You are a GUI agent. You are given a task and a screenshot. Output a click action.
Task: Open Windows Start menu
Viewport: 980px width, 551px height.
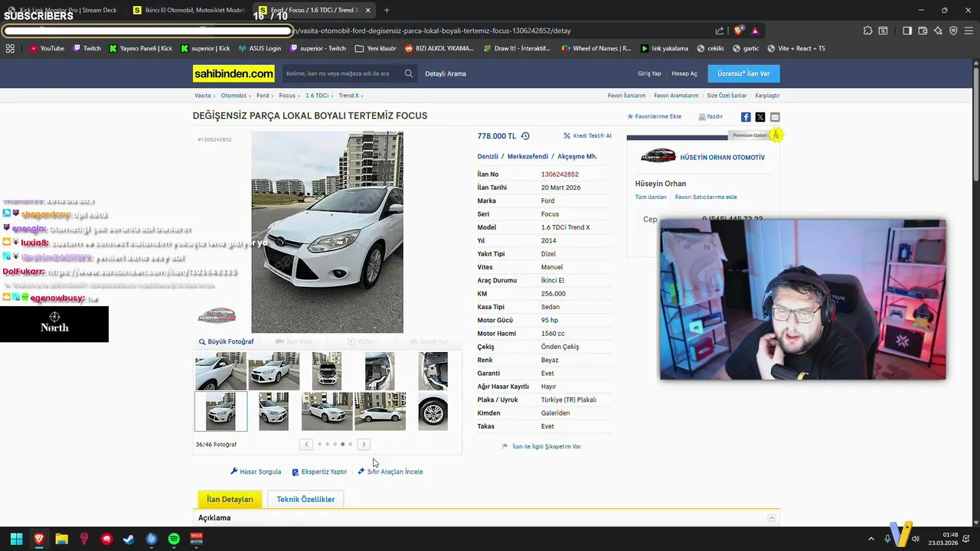[x=16, y=539]
